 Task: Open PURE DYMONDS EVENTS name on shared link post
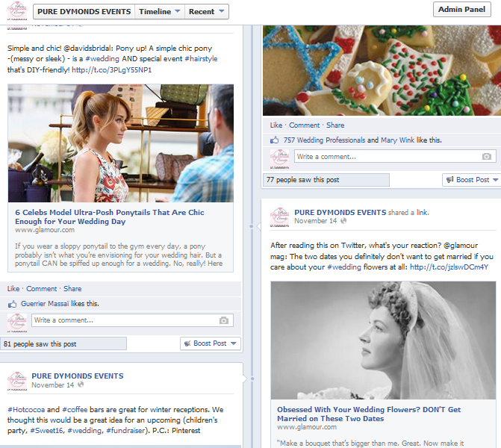pos(340,213)
